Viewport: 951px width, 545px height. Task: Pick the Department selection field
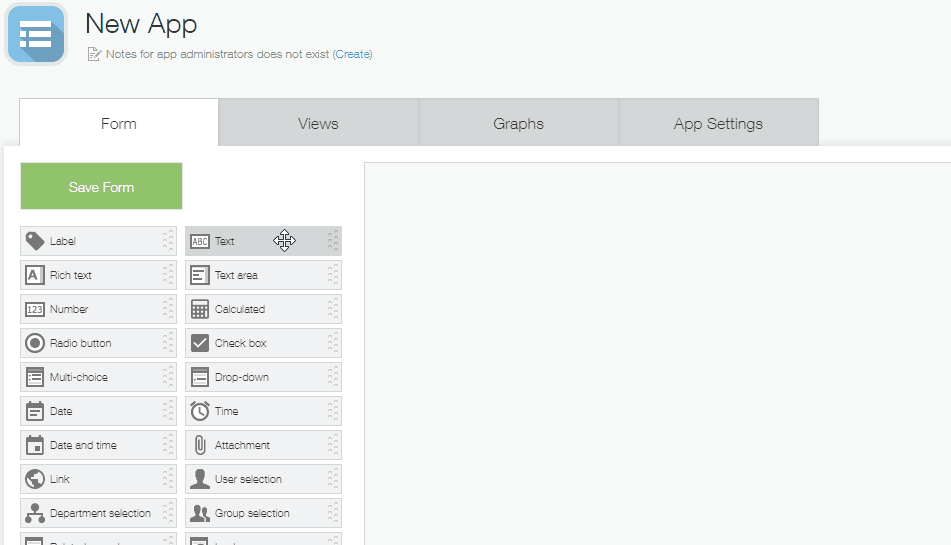point(98,513)
